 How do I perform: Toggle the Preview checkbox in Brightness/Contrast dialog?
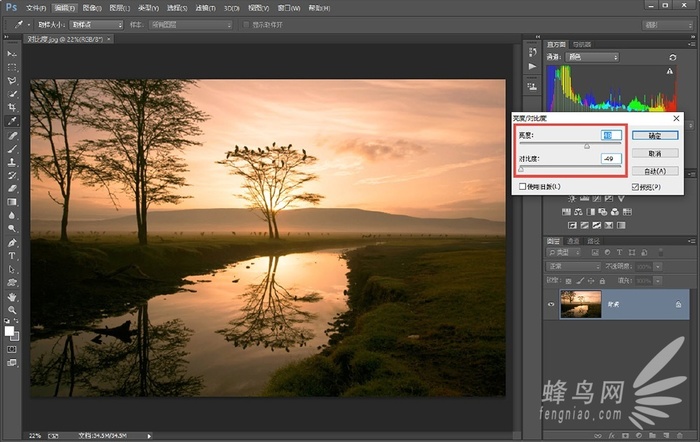[635, 187]
